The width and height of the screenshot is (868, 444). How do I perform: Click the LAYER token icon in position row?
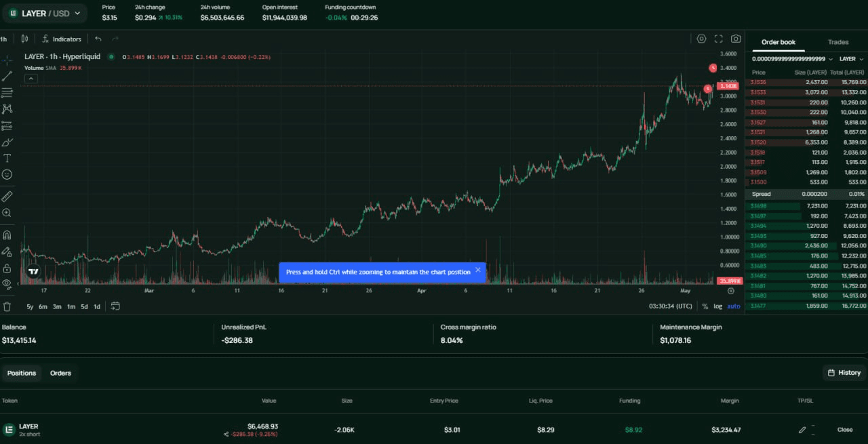coord(9,430)
